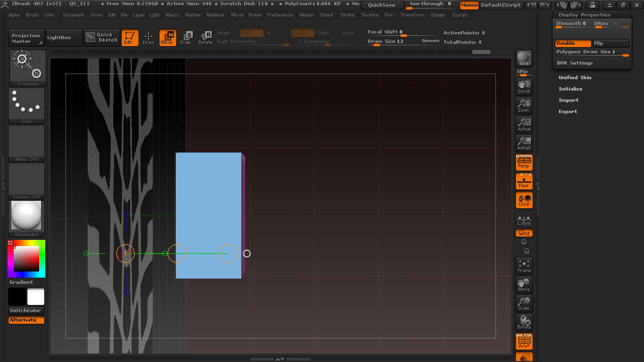Adjust the Draw Size slider
This screenshot has height=362, width=644.
tap(404, 41)
